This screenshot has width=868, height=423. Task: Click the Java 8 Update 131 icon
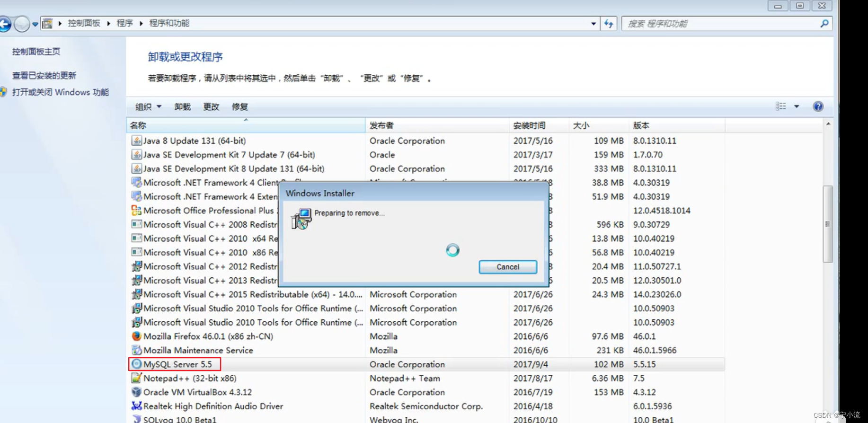[x=136, y=141]
